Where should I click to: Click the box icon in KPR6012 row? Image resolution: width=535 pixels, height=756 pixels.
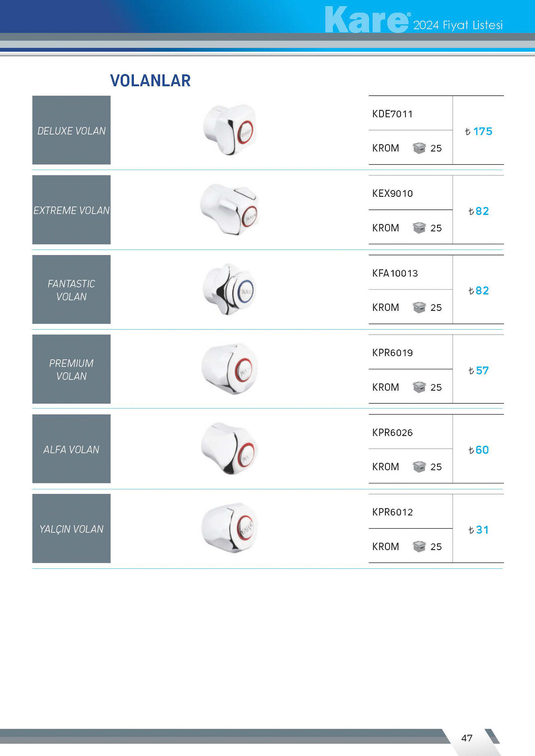click(x=419, y=546)
